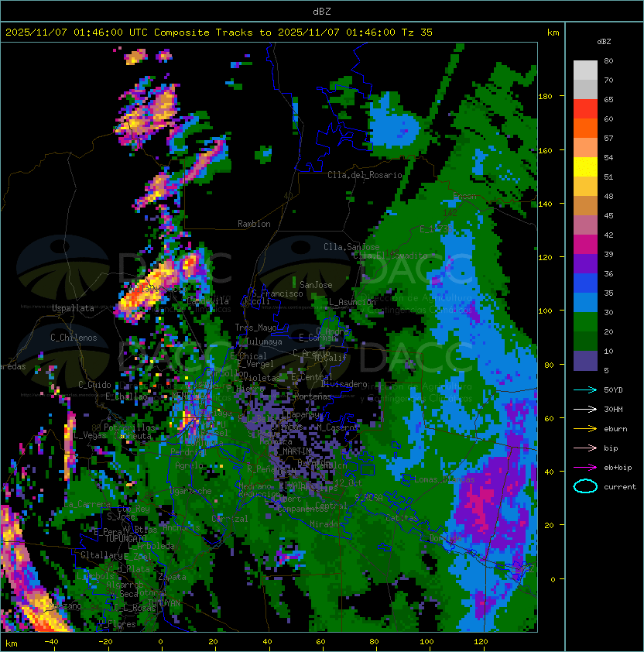Select the bright yellow swatch in the dBZ scale
Viewport: 644px width, 652px height.
pyautogui.click(x=585, y=167)
